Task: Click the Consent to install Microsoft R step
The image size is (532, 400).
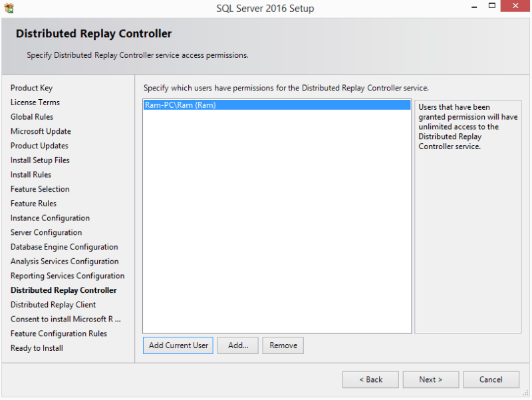Action: [x=65, y=319]
